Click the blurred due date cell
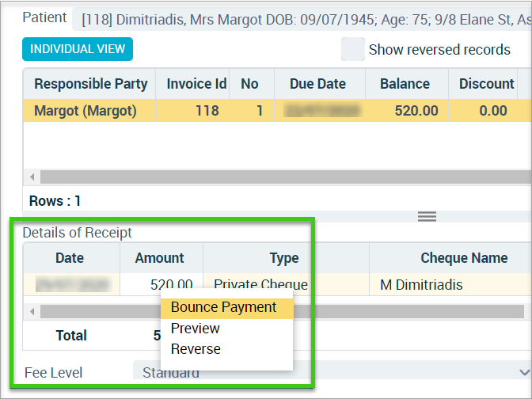 [320, 110]
